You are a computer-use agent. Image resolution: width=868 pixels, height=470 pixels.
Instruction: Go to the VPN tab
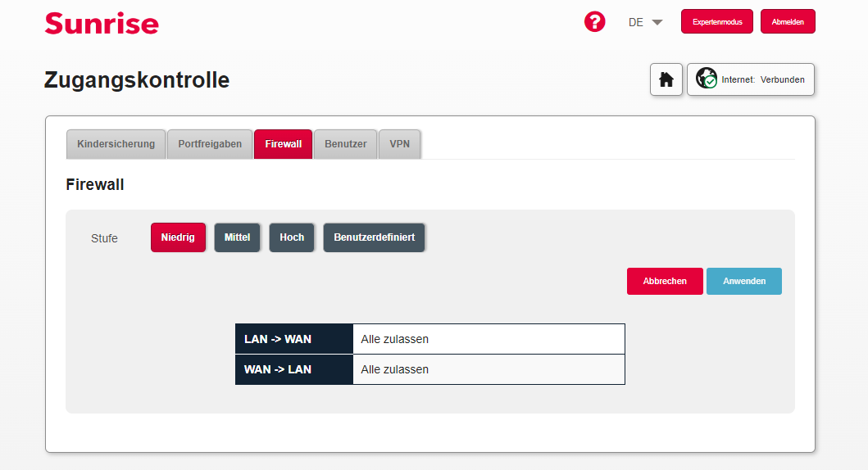(400, 144)
